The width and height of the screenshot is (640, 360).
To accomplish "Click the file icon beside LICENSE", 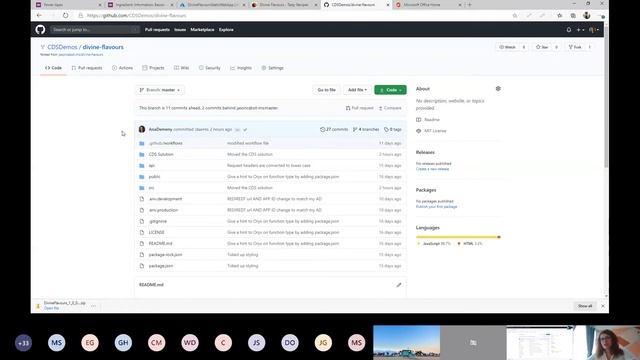I will 142,232.
